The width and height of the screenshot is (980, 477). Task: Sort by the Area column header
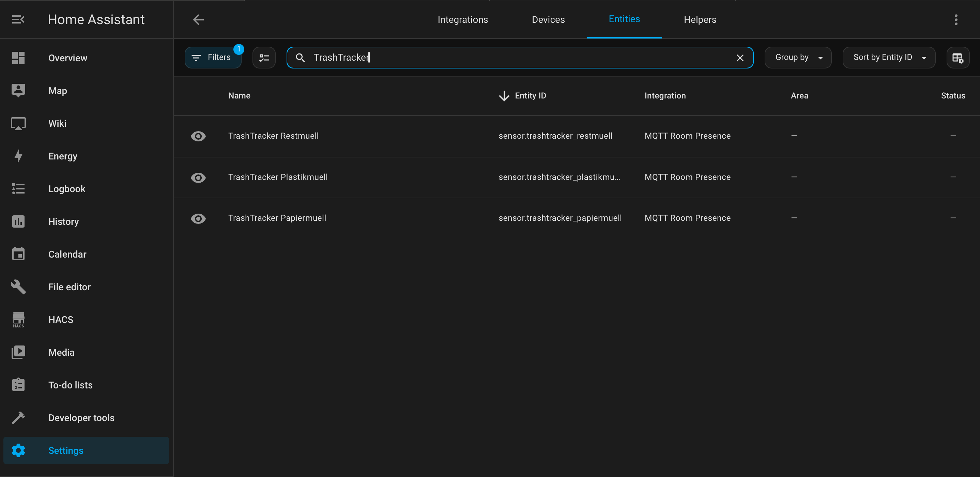(799, 95)
